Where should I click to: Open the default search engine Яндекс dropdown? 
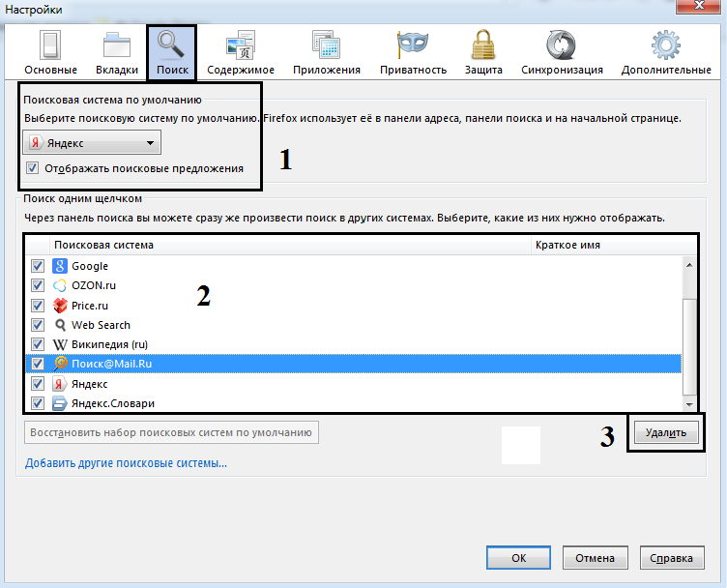click(92, 142)
